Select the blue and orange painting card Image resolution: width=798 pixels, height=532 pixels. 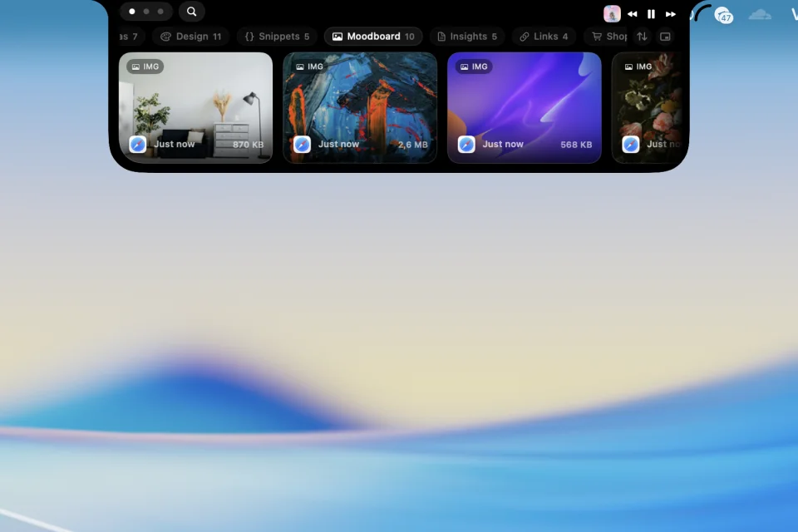coord(360,107)
